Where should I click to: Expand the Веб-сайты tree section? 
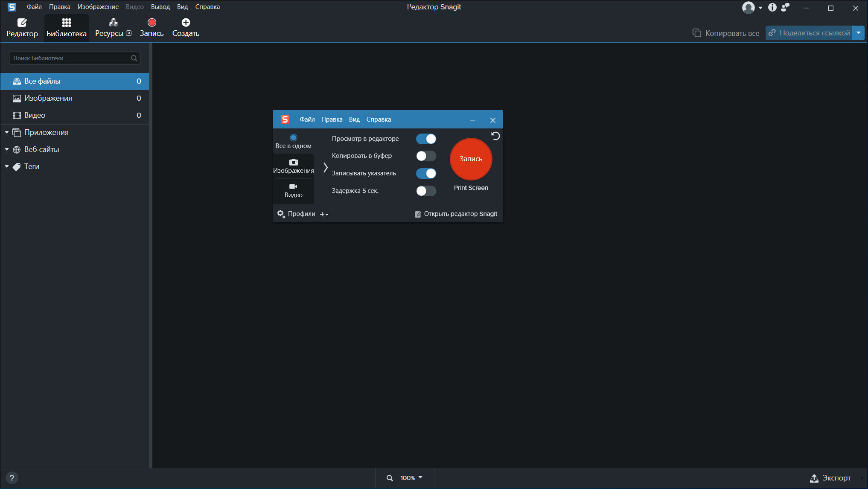click(x=7, y=149)
